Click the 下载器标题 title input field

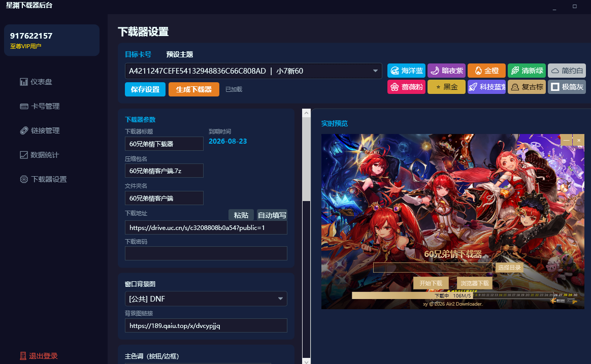[164, 144]
